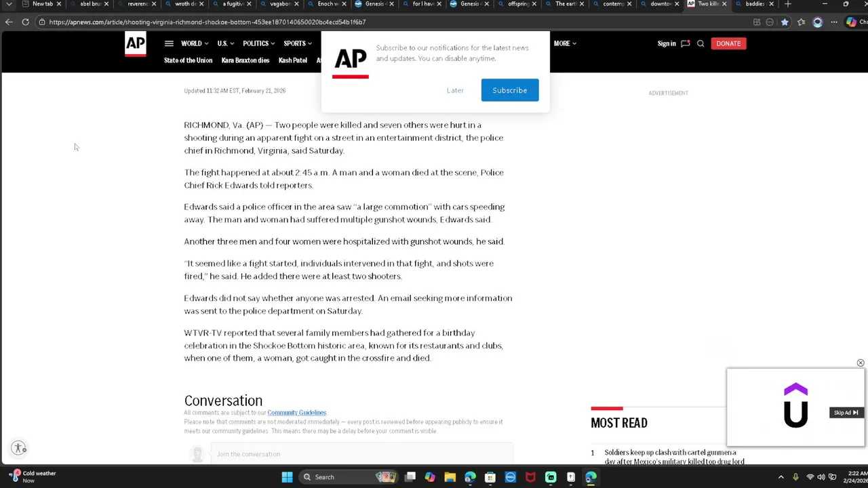The height and width of the screenshot is (488, 868).
Task: Add a new browser tab with plus
Action: click(788, 4)
